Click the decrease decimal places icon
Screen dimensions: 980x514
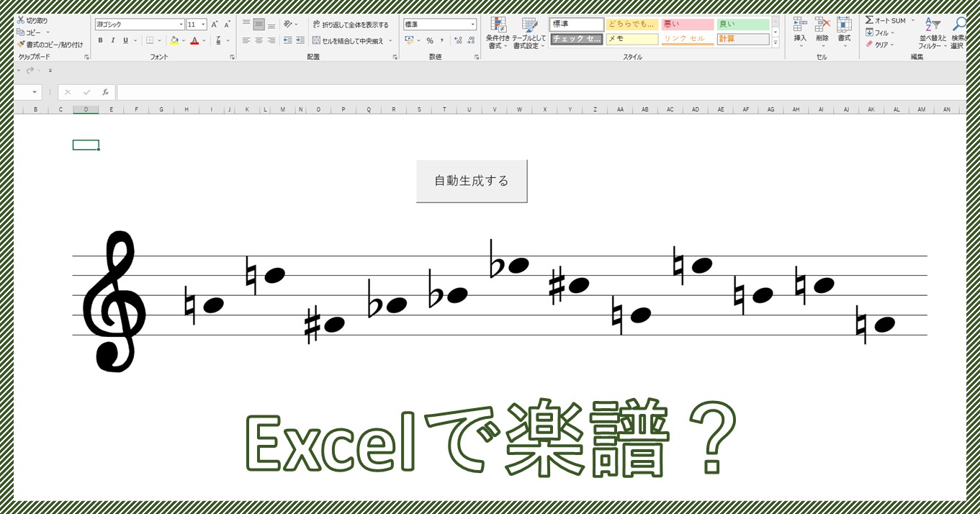pos(470,40)
